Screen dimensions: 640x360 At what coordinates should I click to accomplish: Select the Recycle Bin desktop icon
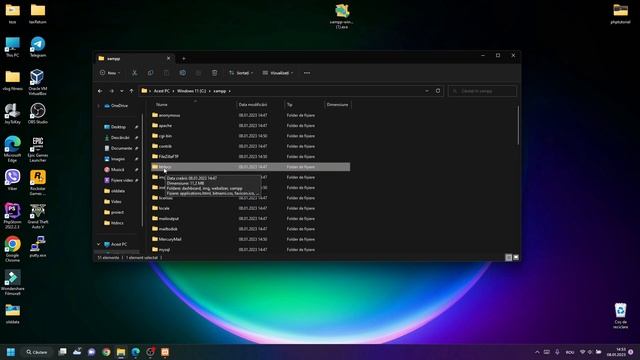(x=620, y=316)
